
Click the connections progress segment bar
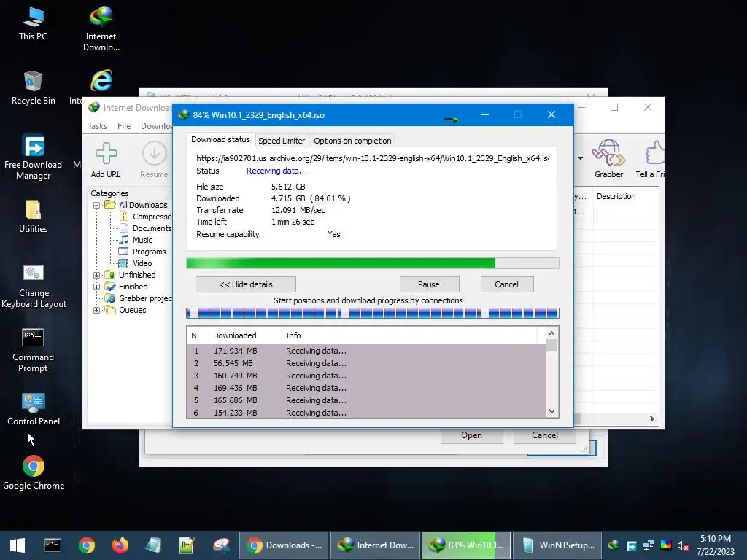pos(373,313)
